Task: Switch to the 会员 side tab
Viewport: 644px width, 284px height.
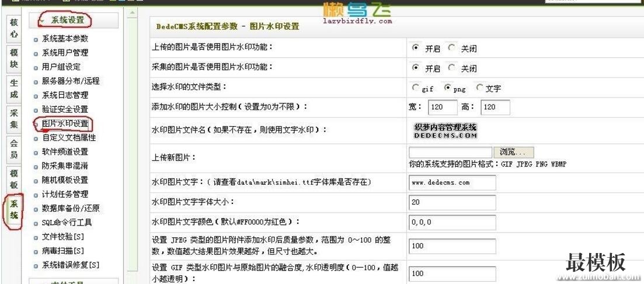Action: tap(14, 149)
